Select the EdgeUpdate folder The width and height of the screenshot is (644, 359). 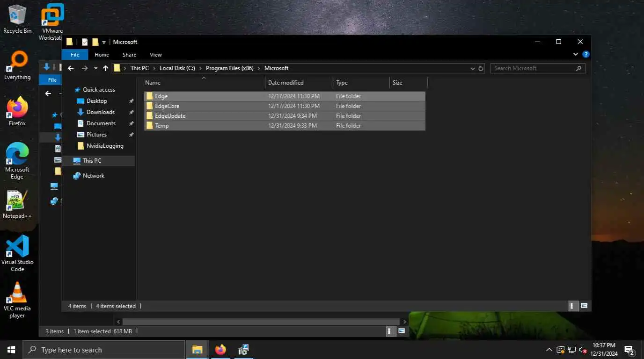point(285,116)
